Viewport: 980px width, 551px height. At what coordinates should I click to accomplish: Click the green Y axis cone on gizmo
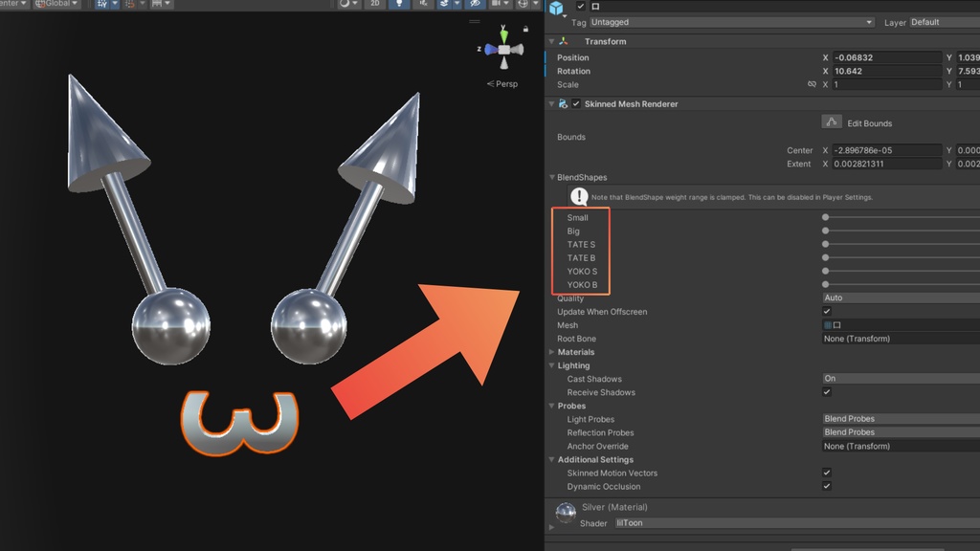(x=503, y=35)
